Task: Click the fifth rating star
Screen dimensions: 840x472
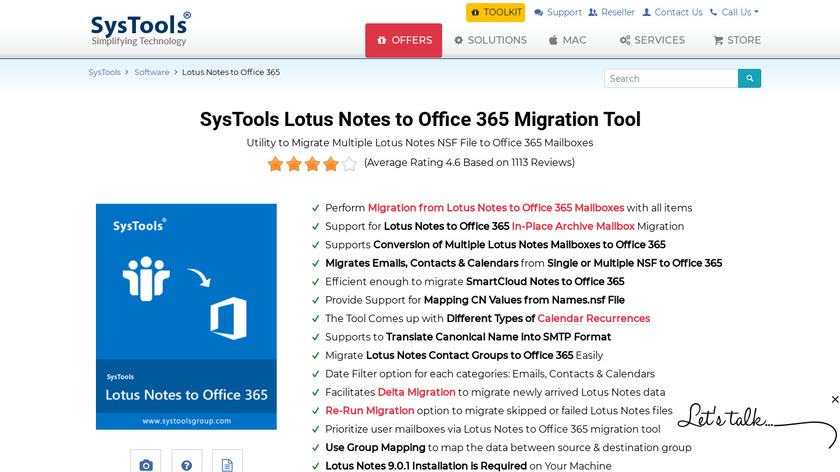Action: coord(349,163)
